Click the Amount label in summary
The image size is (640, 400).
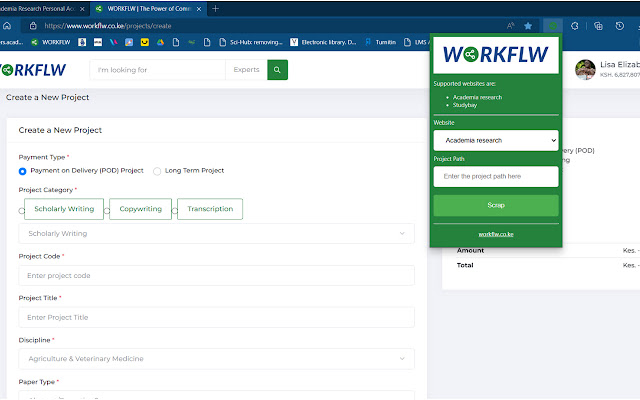(x=470, y=251)
